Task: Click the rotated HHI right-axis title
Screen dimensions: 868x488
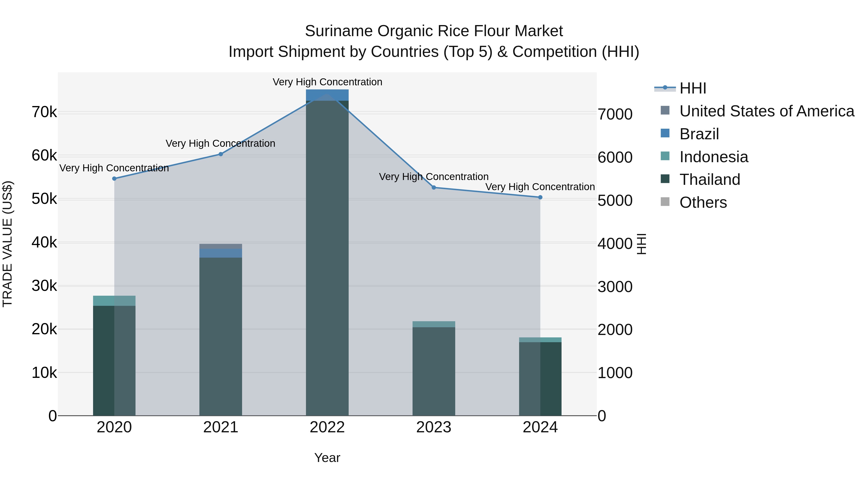Action: click(642, 244)
